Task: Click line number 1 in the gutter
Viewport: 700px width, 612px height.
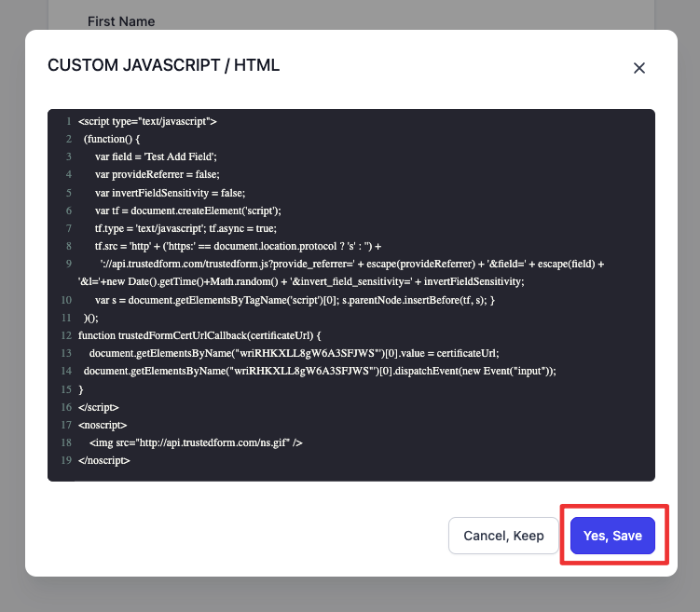Action: click(x=69, y=121)
